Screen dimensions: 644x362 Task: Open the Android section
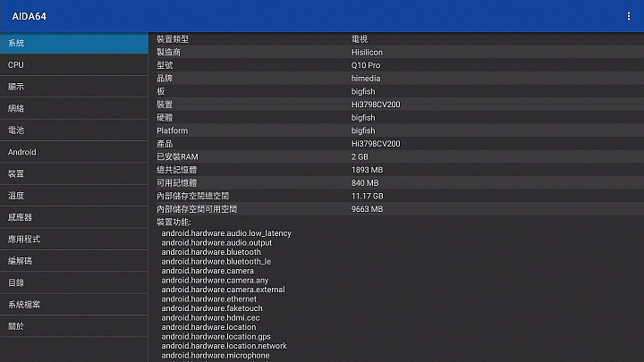tap(74, 152)
